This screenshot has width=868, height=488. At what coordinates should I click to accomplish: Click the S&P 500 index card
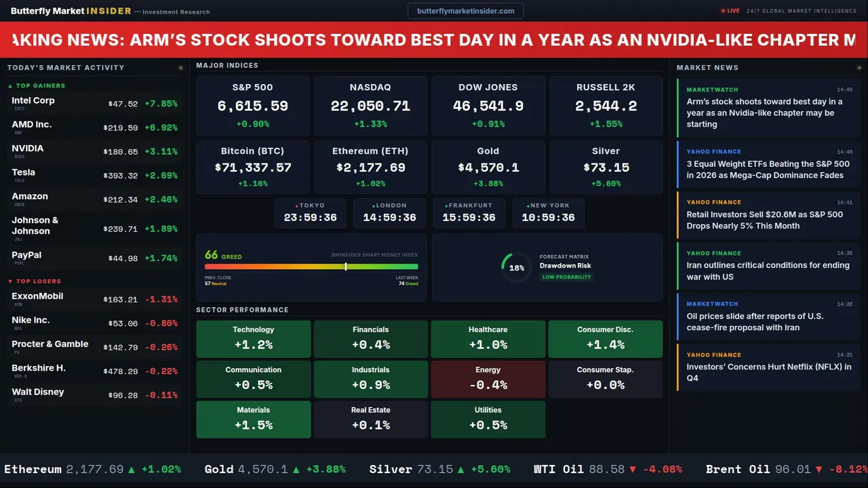253,105
